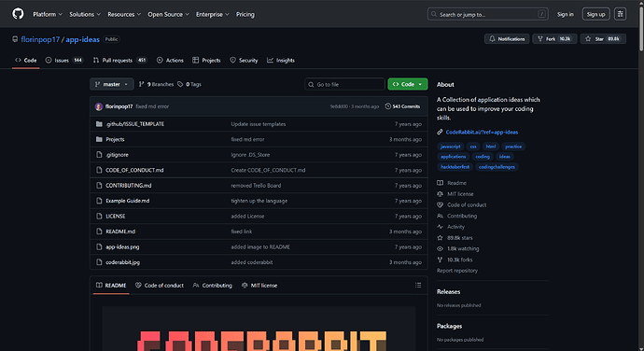Screen dimensions: 644x351
Task: View the 9 Branches link
Action: pos(157,84)
